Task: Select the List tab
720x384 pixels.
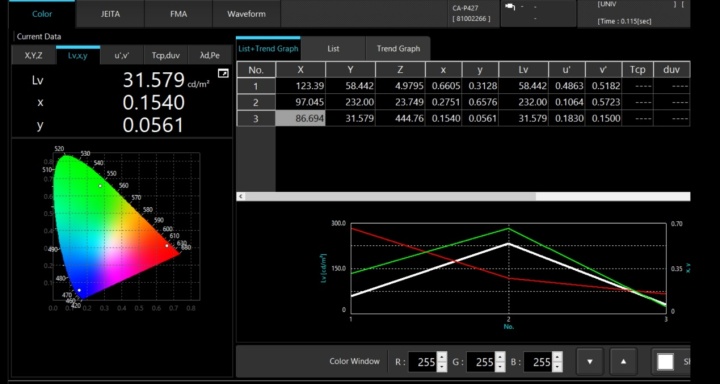Action: pyautogui.click(x=333, y=48)
